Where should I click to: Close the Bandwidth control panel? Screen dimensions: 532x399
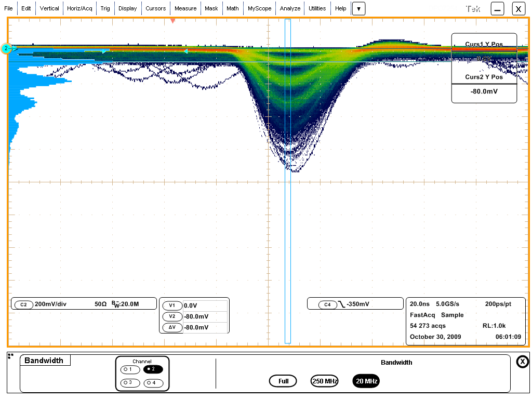click(x=522, y=362)
